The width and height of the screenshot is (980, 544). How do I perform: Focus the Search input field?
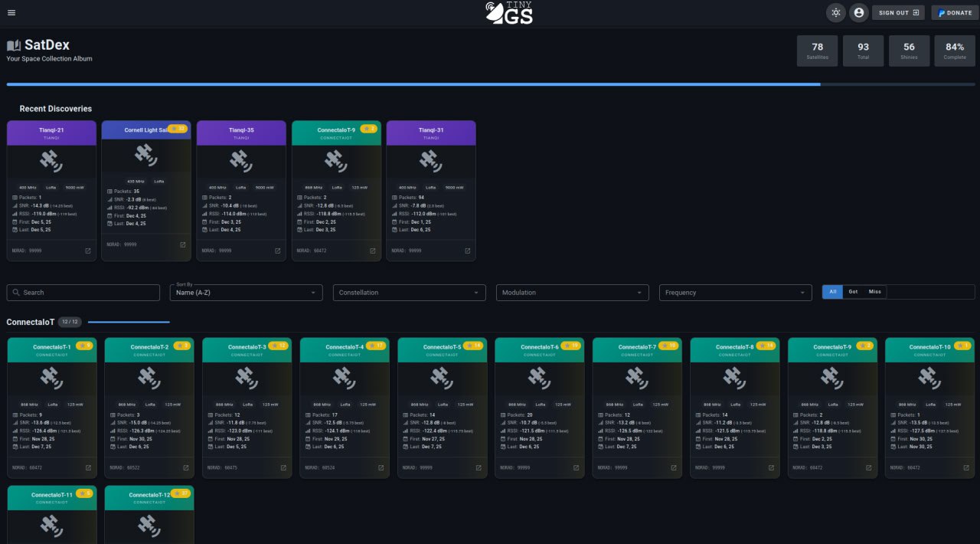83,293
